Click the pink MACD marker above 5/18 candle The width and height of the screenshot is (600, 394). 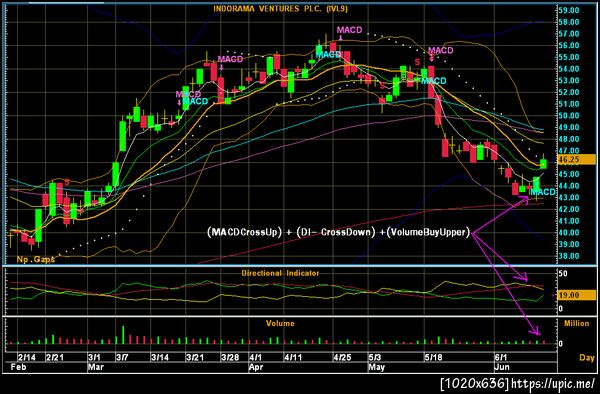click(441, 50)
